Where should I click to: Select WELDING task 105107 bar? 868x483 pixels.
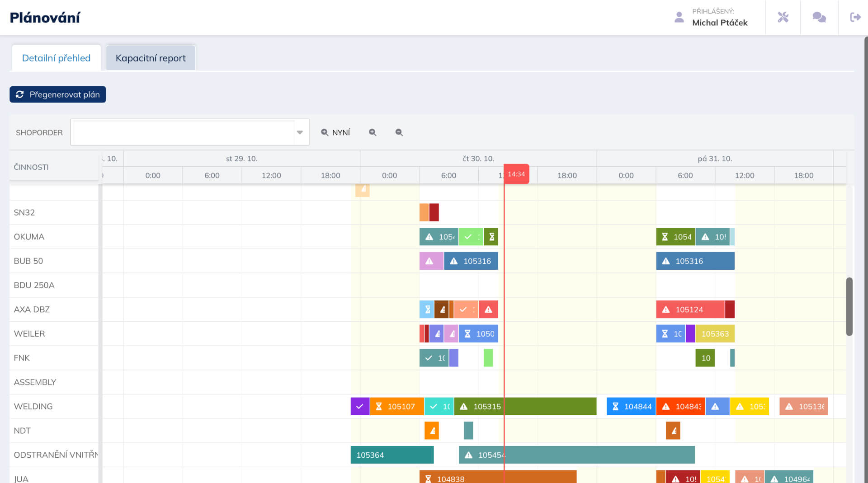coord(397,406)
